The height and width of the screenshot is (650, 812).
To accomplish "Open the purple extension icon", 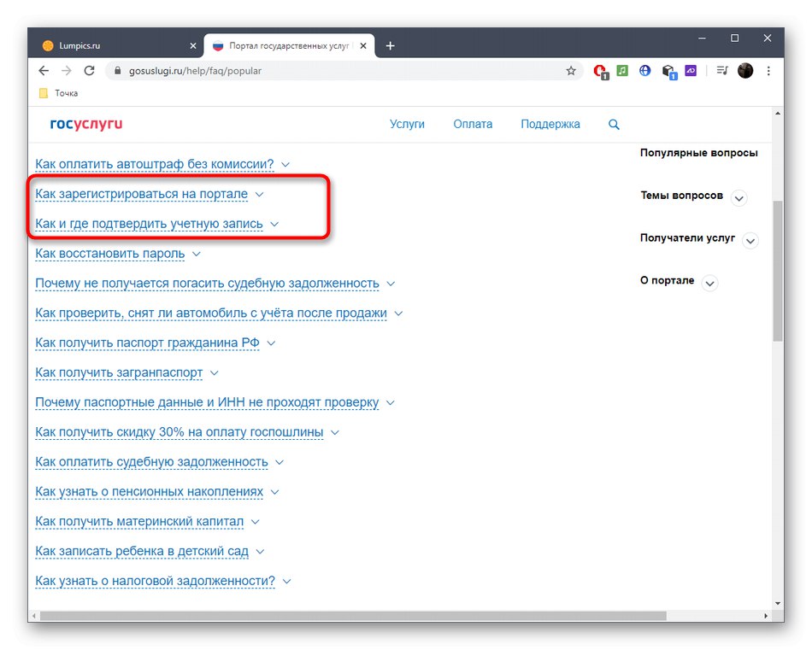I will pyautogui.click(x=691, y=70).
